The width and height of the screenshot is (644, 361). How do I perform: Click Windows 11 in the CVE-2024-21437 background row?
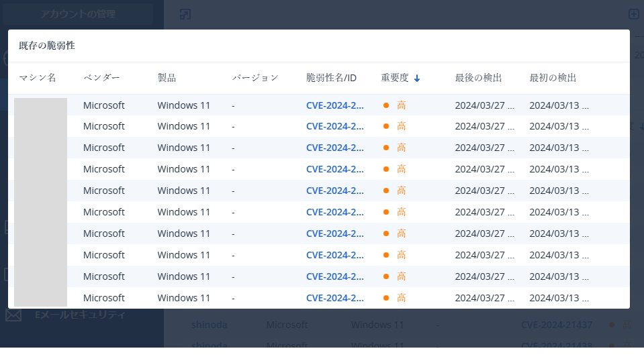377,325
